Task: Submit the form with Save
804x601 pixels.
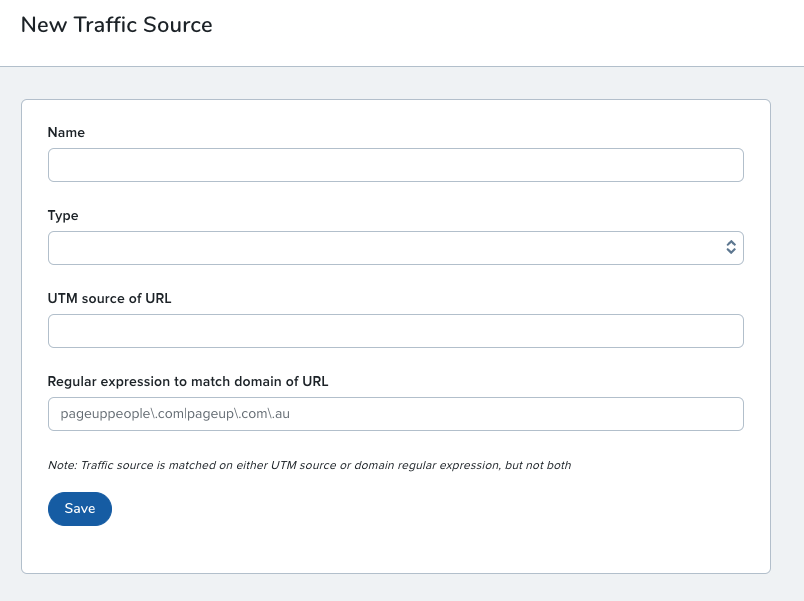Action: pos(80,509)
